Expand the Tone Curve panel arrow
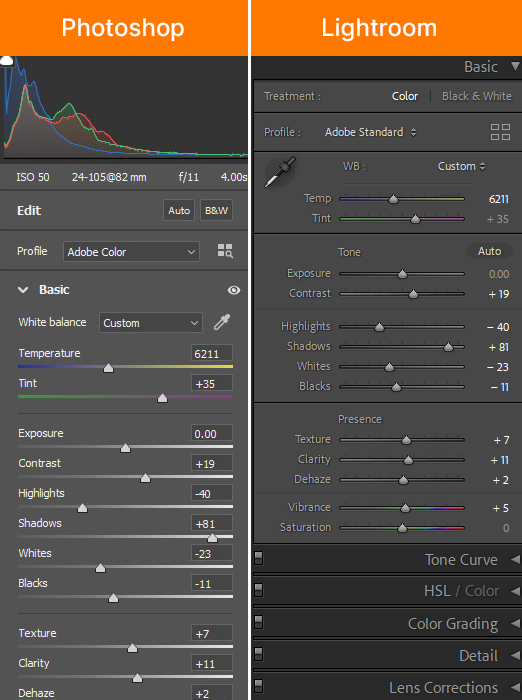The image size is (522, 700). [x=515, y=559]
